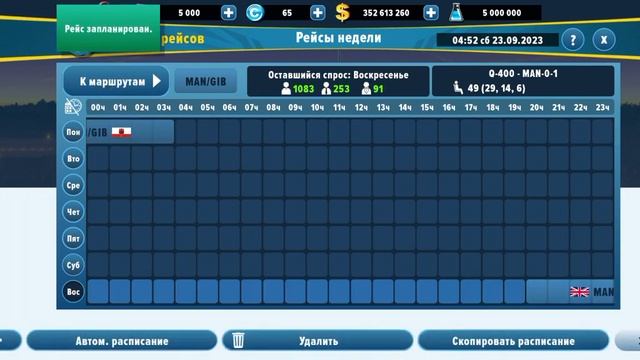Click Скопировать расписание button
The width and height of the screenshot is (640, 360).
click(x=513, y=340)
